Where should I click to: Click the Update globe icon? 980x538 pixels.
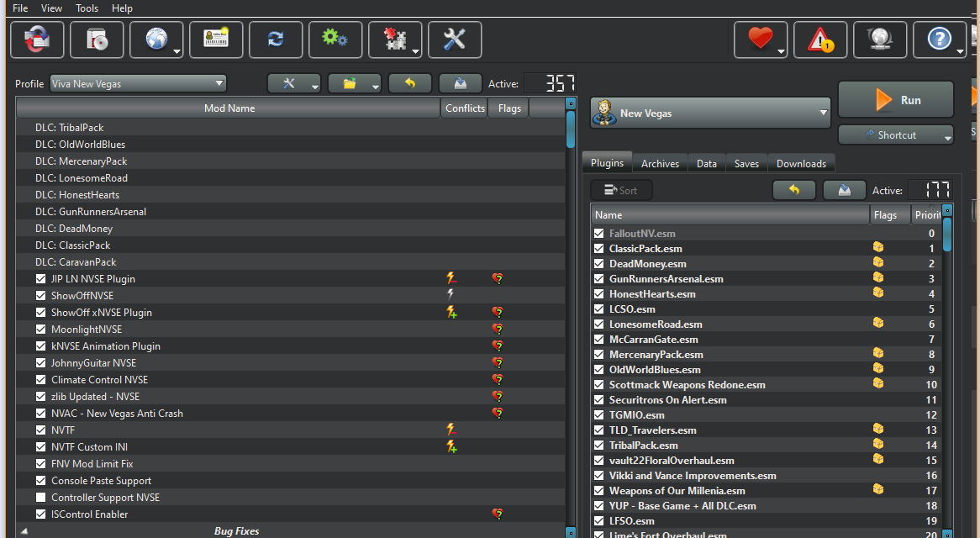click(x=880, y=40)
